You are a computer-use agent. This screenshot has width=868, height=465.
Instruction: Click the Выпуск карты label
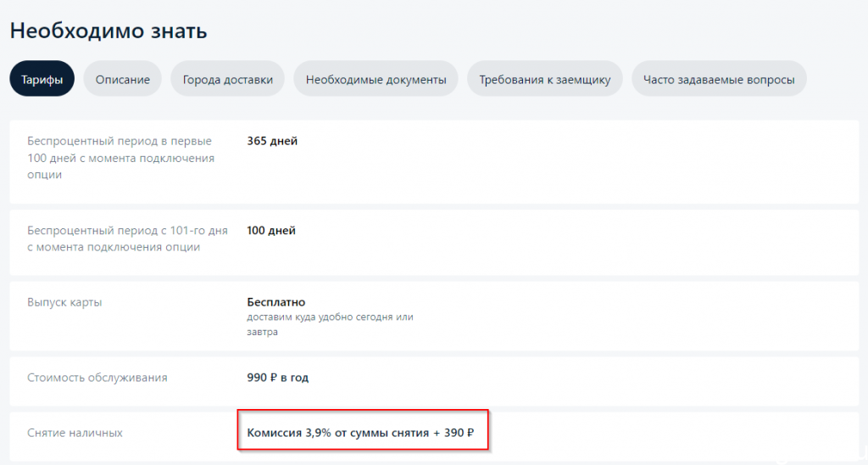click(64, 303)
